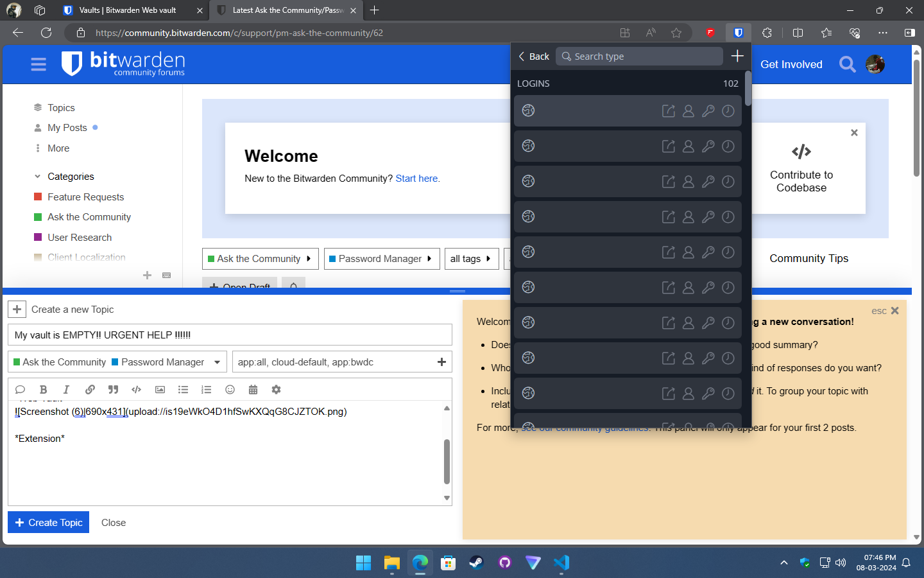Screen dimensions: 924x578
Task: Add a new item with the plus in Bitwarden popup
Action: coord(737,56)
